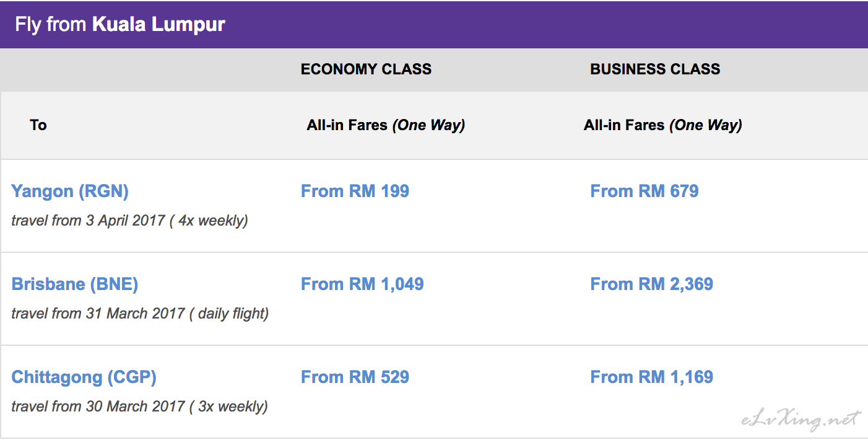Click the Economy Class column header
This screenshot has width=868, height=440.
point(366,69)
